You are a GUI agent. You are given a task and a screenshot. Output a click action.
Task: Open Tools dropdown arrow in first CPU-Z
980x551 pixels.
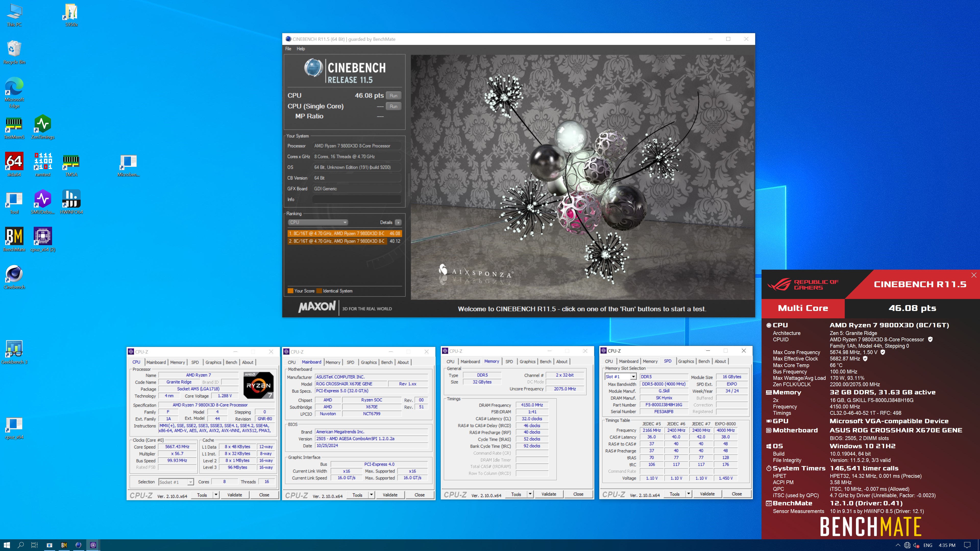click(x=216, y=495)
